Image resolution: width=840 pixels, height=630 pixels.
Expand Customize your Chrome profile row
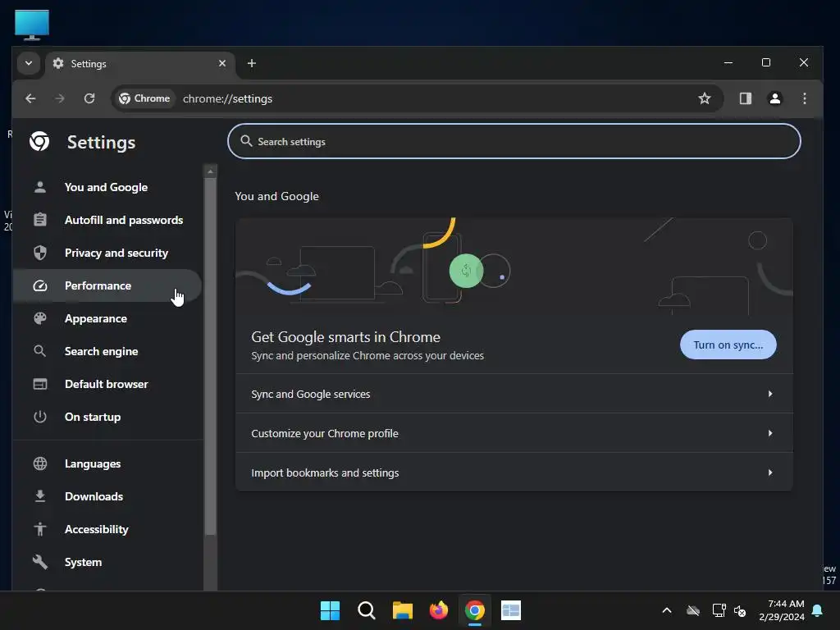[514, 433]
